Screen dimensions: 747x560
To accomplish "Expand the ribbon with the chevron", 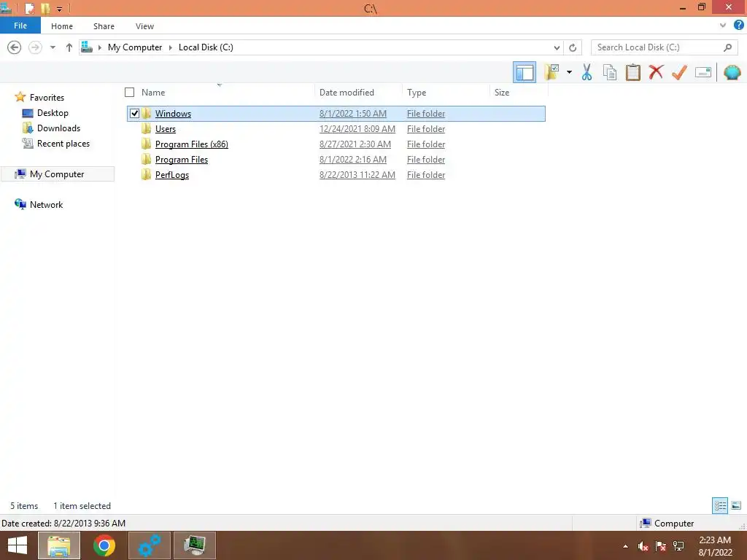I will tap(723, 26).
